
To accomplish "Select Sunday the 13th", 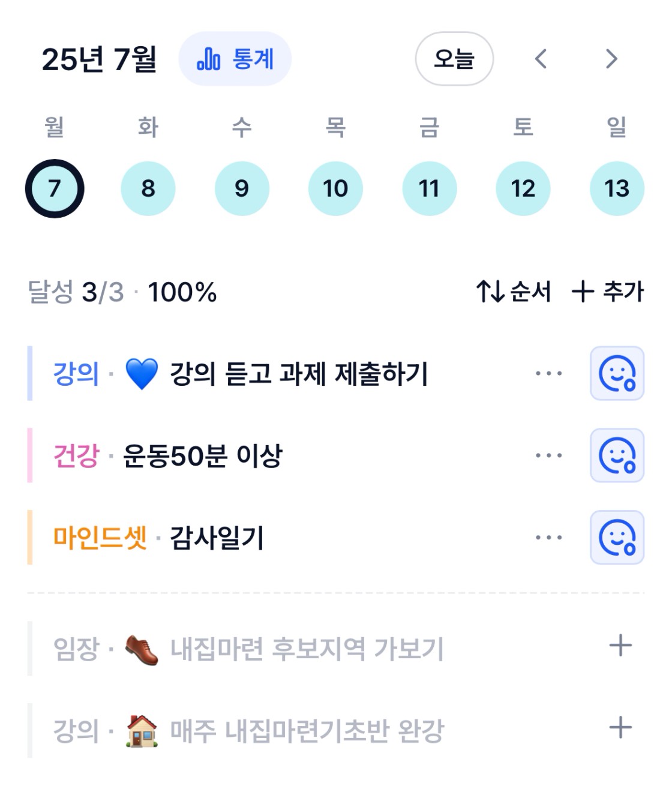I will (617, 188).
